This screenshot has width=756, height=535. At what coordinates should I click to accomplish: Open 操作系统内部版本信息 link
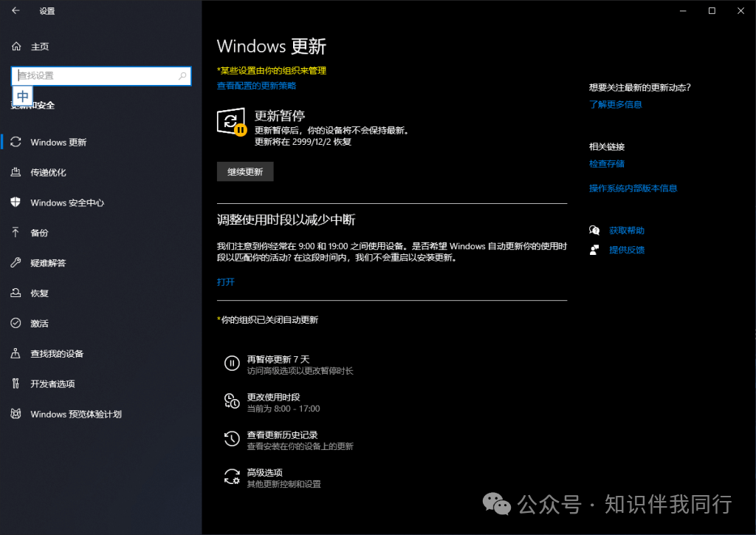coord(633,188)
